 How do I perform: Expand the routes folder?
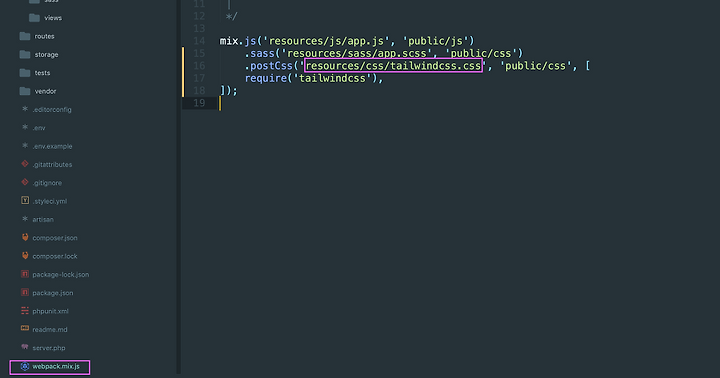coord(44,36)
